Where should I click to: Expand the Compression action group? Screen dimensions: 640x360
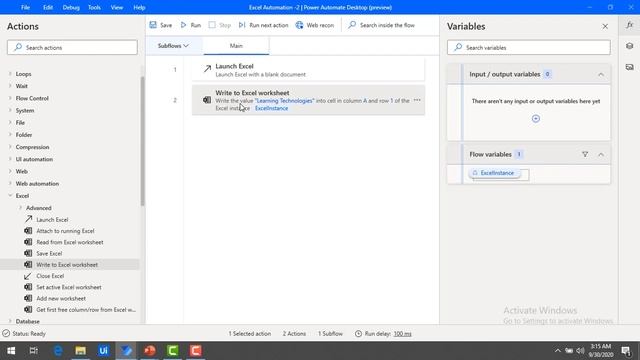(x=10, y=147)
